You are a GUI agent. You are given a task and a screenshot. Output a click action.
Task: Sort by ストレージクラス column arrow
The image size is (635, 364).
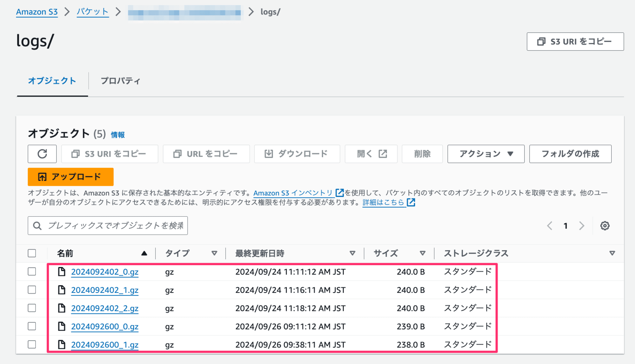click(x=612, y=253)
